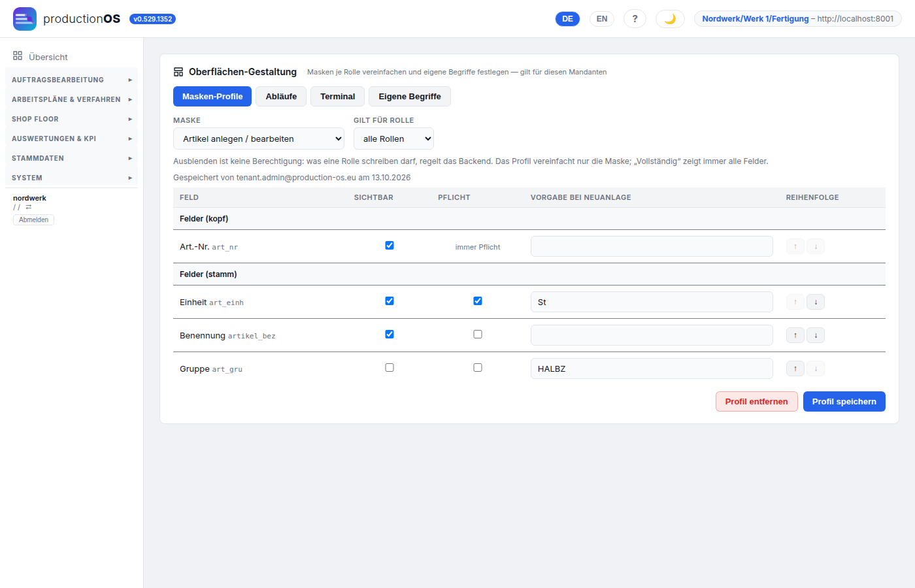Expand Arbeitspläne & Verfahren section
The image size is (915, 588).
pos(71,99)
